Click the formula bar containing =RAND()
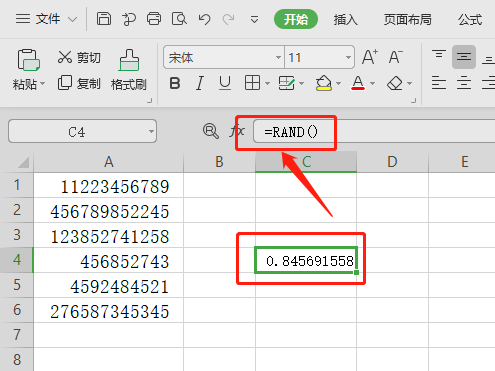This screenshot has width=495, height=371. [x=374, y=131]
